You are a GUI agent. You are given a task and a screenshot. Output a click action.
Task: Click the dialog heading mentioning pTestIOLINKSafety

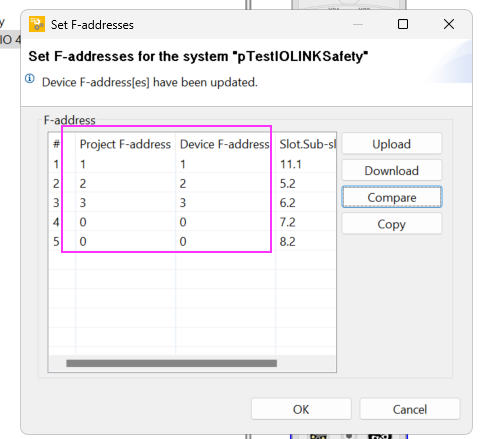point(198,56)
